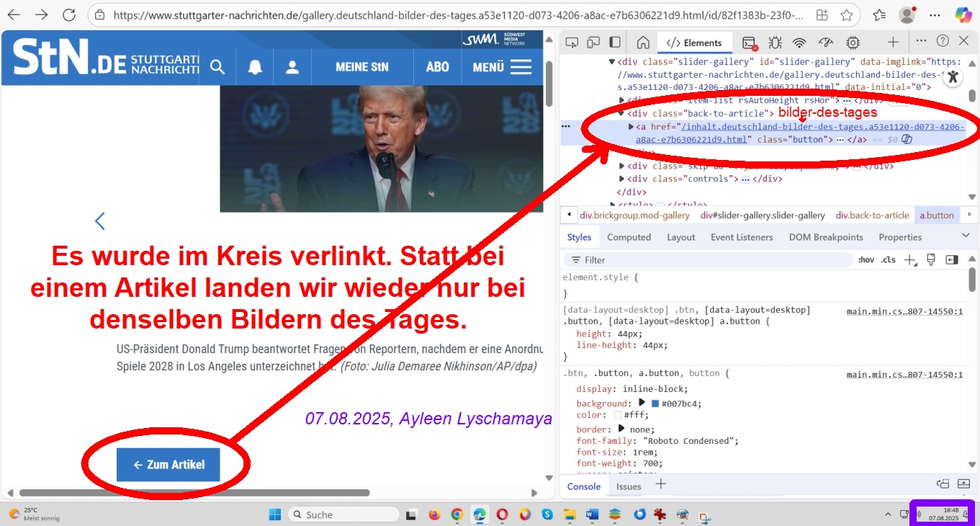Open the Sources tool bug icon
Image resolution: width=980 pixels, height=526 pixels.
[775, 42]
